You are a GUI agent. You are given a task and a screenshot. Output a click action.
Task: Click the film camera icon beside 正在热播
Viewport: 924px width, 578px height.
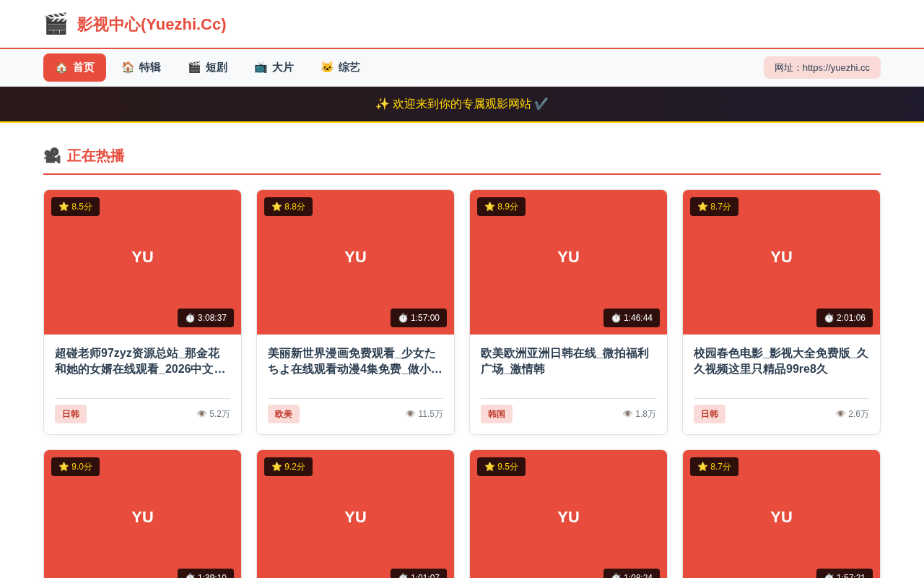pyautogui.click(x=52, y=156)
